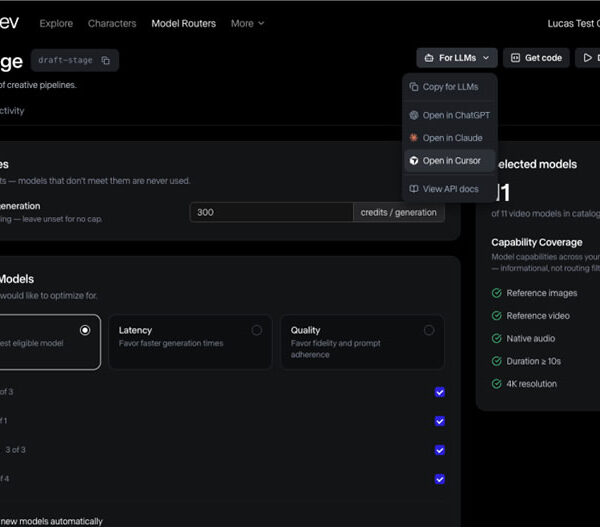This screenshot has height=528, width=600.
Task: Click the Cursor logo icon
Action: point(414,161)
